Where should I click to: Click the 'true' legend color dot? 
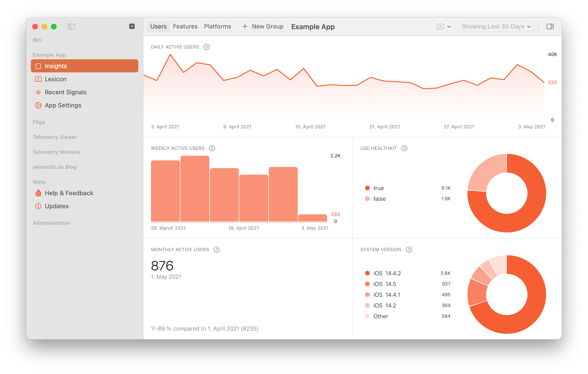[x=367, y=188]
